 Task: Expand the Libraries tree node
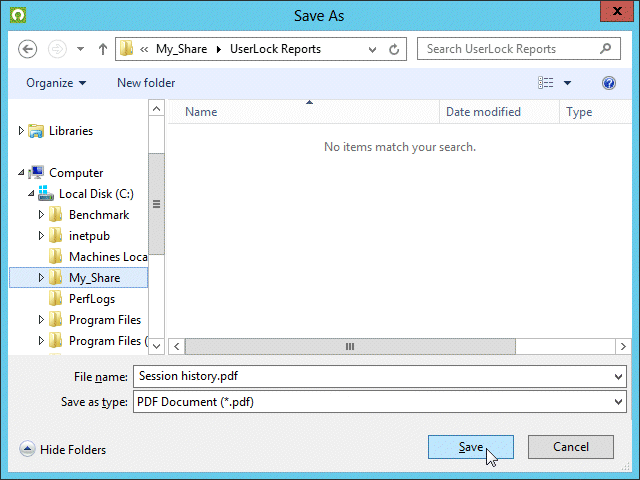pos(22,131)
